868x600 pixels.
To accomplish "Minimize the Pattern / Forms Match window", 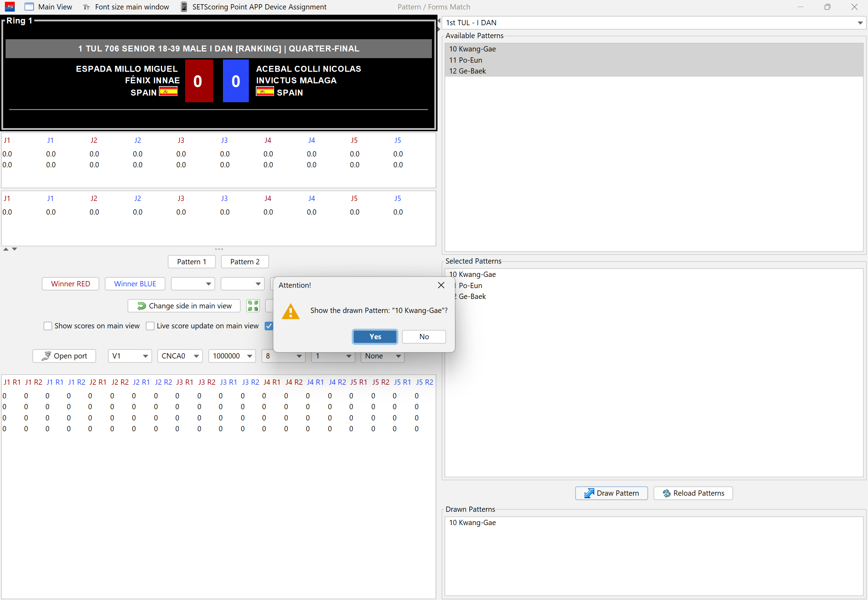I will (x=800, y=7).
